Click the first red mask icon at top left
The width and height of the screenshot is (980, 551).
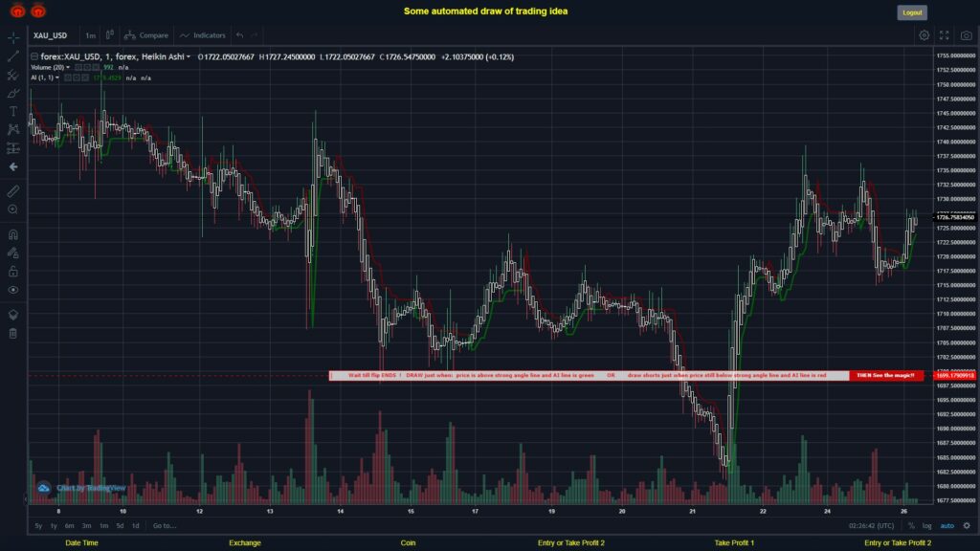tap(17, 11)
